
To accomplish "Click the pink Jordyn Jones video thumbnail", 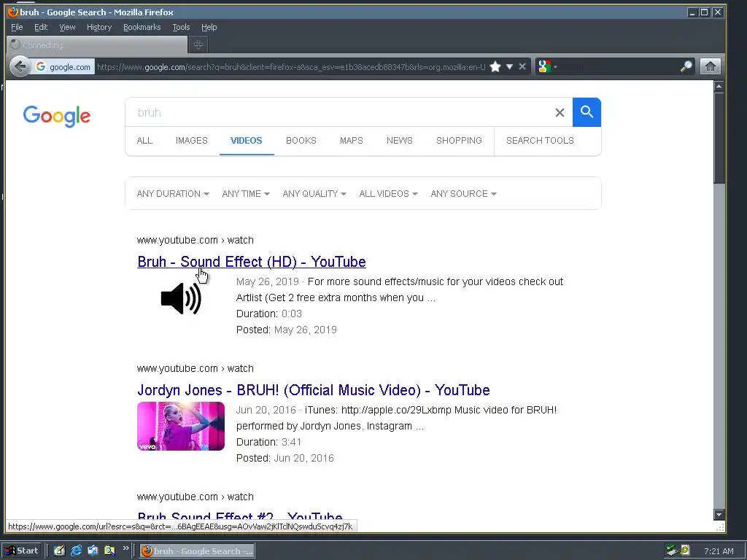I will click(x=181, y=426).
